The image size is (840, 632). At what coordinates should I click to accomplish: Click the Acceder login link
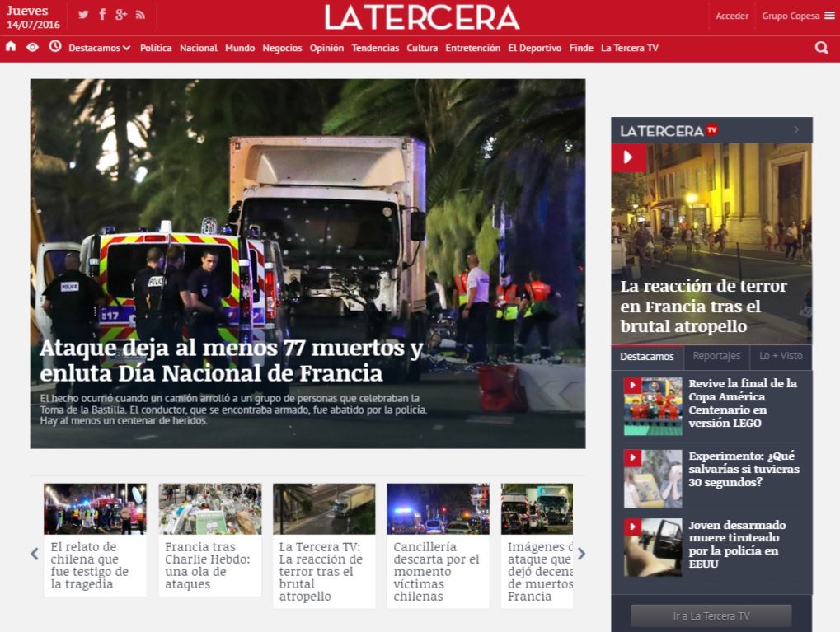732,16
